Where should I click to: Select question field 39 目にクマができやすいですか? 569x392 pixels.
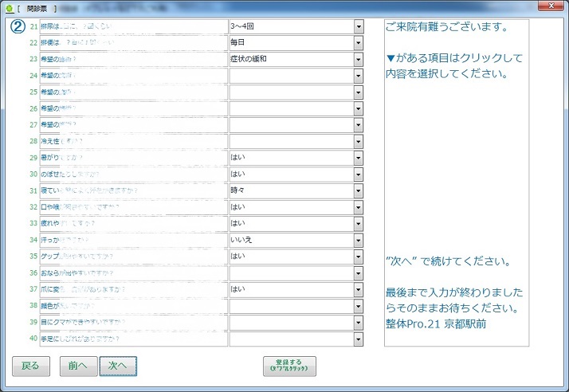[134, 323]
